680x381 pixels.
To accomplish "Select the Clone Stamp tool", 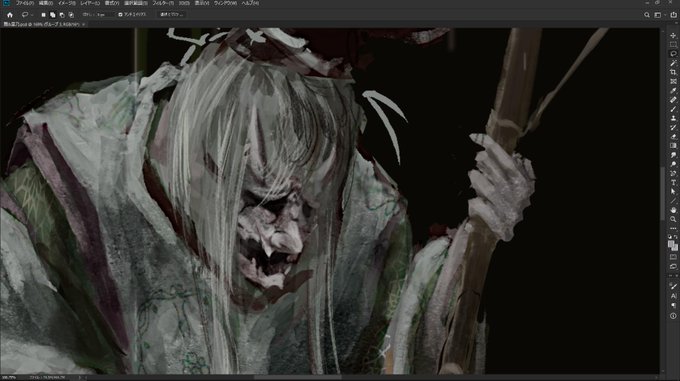I will (x=673, y=118).
